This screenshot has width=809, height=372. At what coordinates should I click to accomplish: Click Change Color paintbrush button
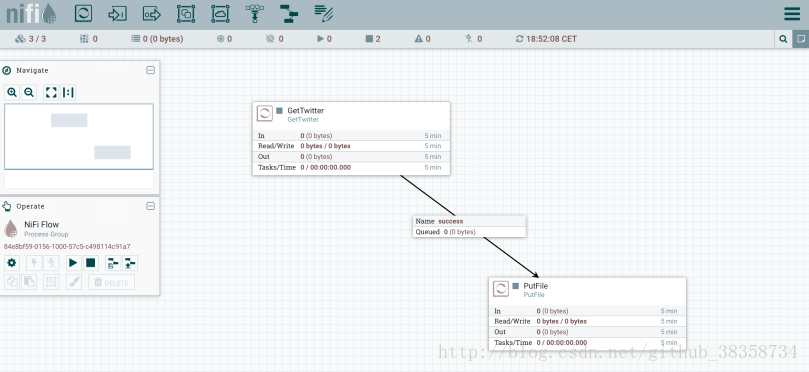coord(74,282)
